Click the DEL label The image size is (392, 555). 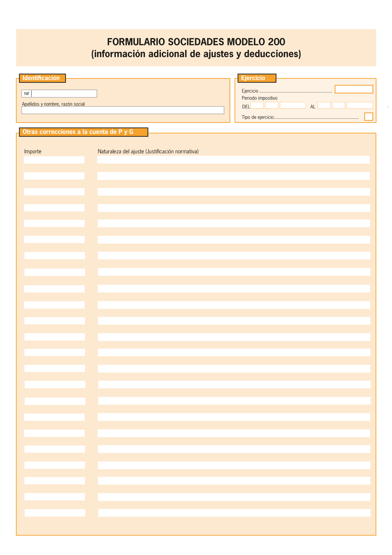click(246, 107)
